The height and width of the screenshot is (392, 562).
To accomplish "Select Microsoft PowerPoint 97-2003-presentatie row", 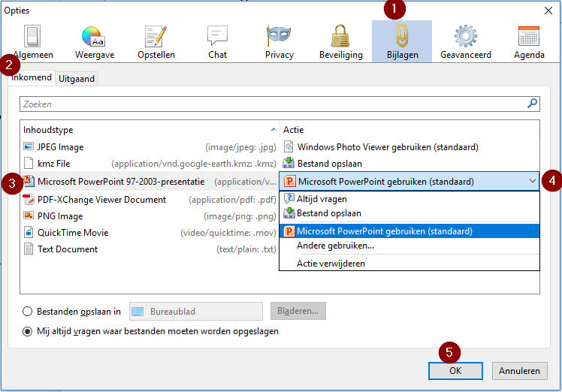I will 150,181.
